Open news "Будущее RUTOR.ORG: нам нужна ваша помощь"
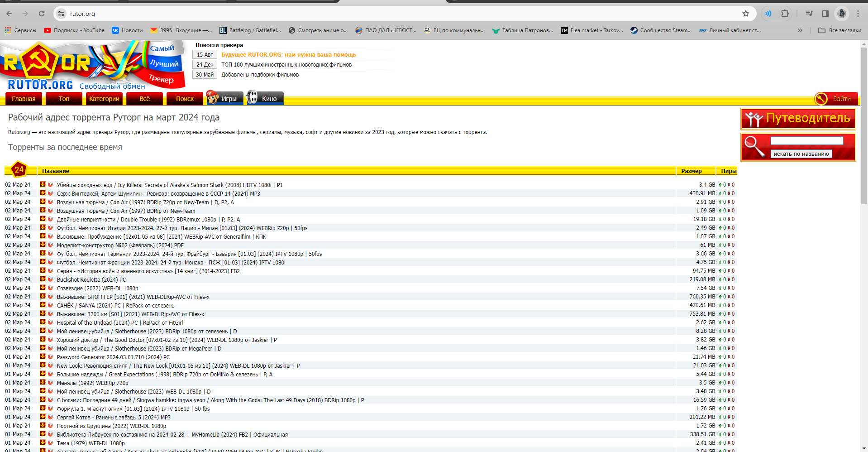868x452 pixels. point(289,55)
